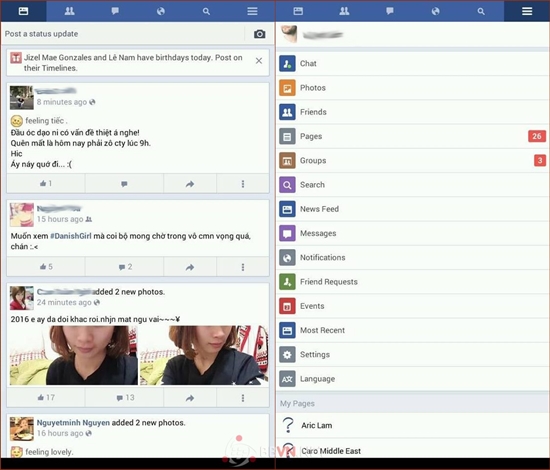Tap Messages icon in right screen top bar
Viewport: 550px width, 470px height.
click(x=390, y=11)
